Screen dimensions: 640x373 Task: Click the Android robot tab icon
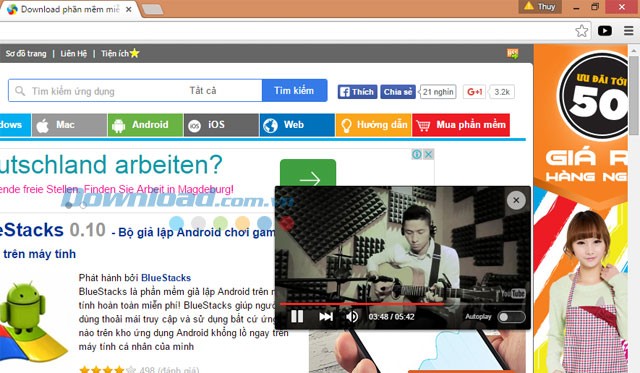[x=118, y=126]
